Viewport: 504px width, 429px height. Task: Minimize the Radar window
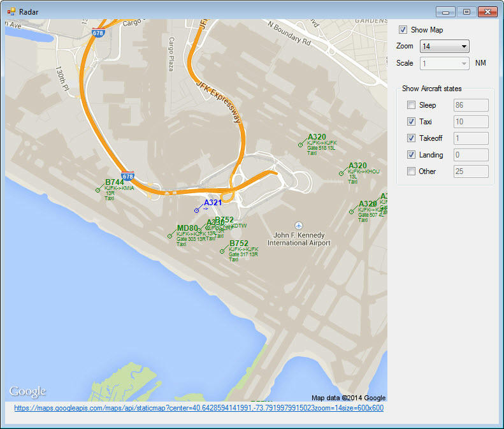tap(445, 12)
